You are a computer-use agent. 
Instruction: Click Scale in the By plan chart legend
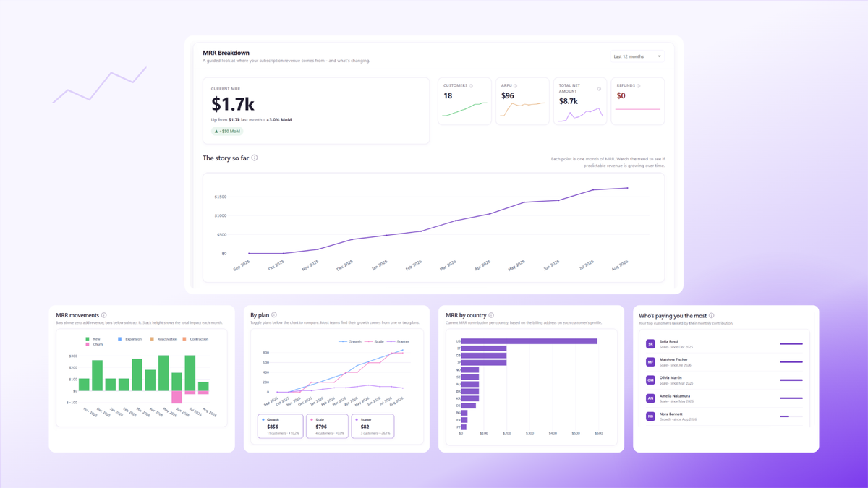(x=375, y=341)
